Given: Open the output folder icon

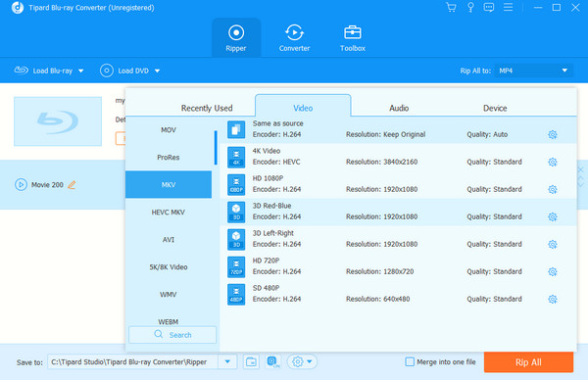Looking at the screenshot, I should 251,362.
